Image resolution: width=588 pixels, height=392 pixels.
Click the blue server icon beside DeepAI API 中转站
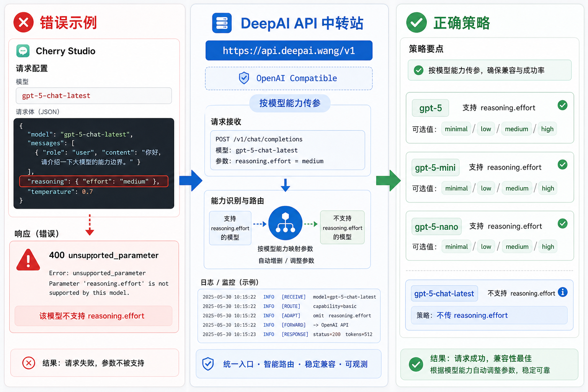[x=222, y=23]
